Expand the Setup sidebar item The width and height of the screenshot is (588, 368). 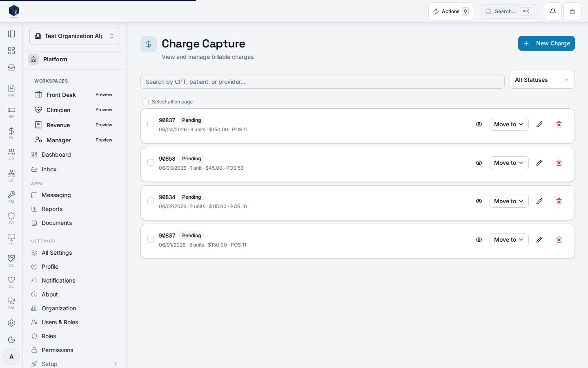[x=75, y=364]
